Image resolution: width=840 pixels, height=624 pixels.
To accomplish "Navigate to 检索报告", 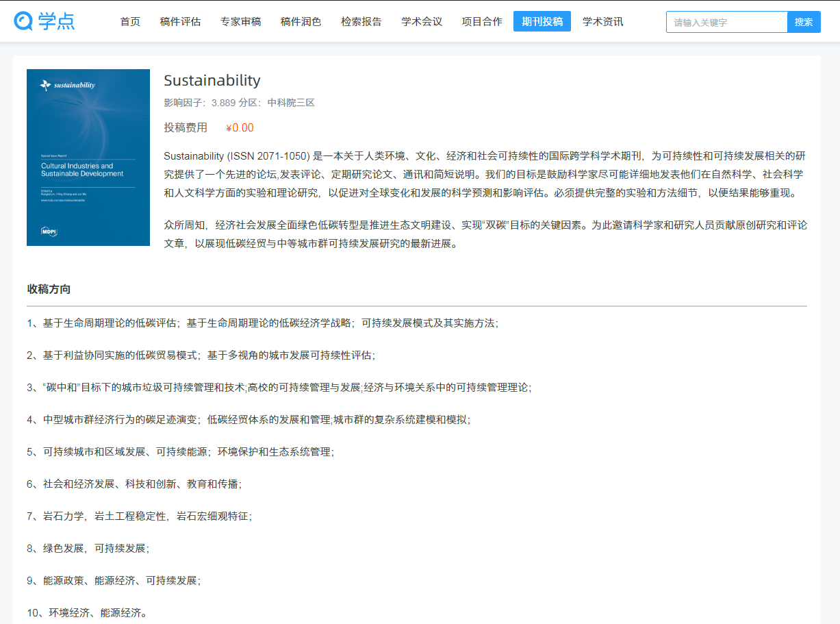I will click(361, 21).
